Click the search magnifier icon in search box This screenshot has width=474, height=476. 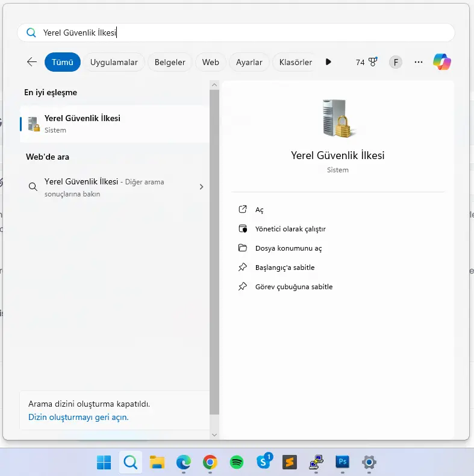31,33
